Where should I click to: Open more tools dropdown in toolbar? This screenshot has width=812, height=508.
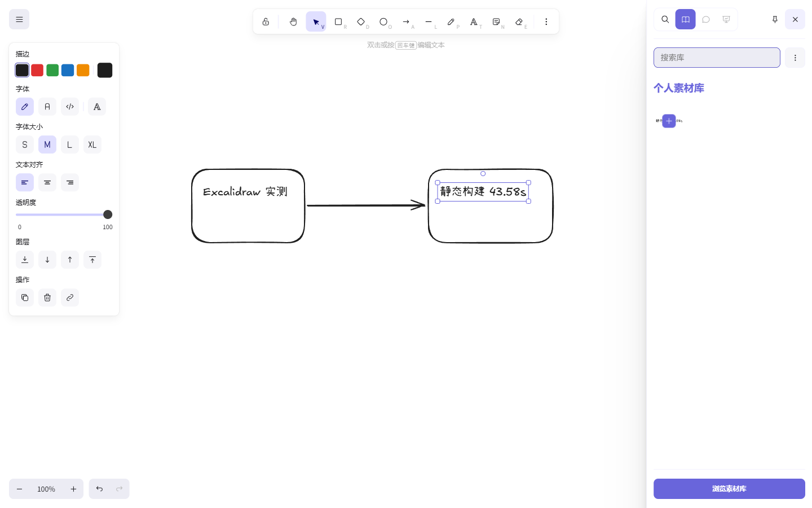click(x=546, y=22)
